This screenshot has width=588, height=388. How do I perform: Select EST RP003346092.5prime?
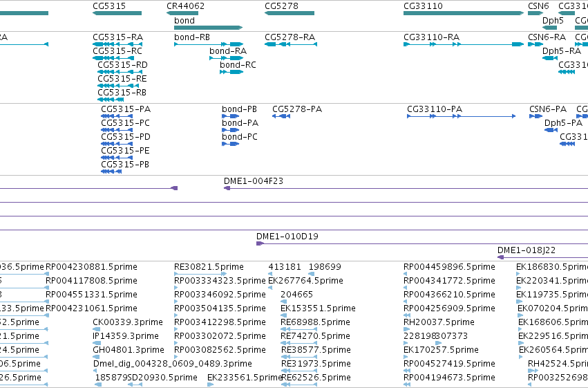point(220,295)
